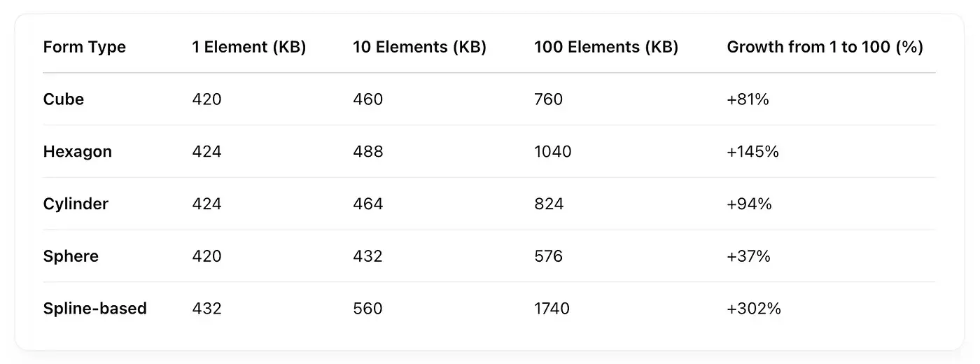Click the 560 cell in Spline-based row
The image size is (980, 364).
(x=368, y=308)
